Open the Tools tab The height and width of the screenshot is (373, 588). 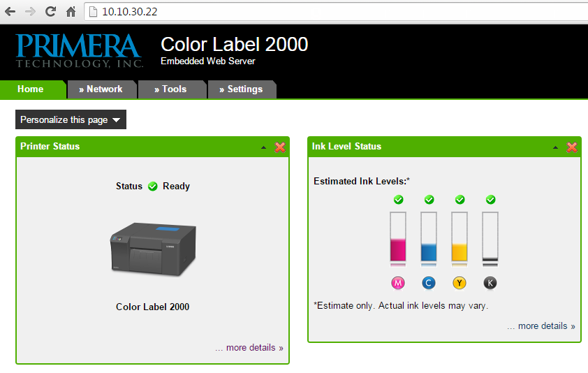172,89
